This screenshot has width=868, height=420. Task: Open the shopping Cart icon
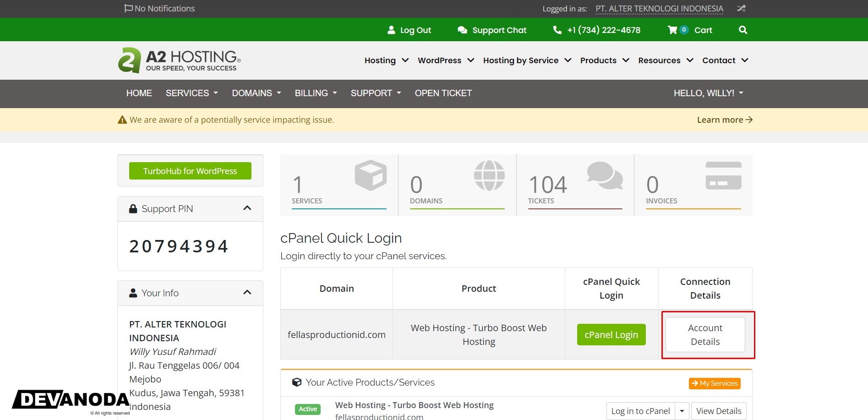click(672, 30)
